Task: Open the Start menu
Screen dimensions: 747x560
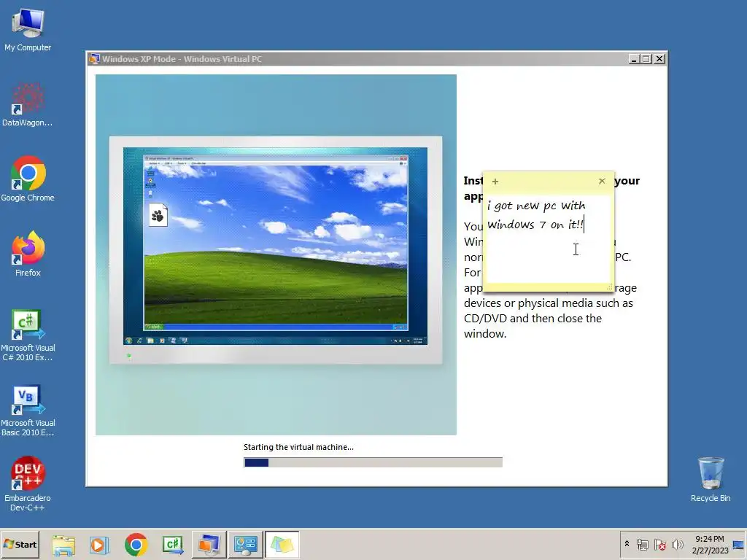Action: (x=20, y=544)
